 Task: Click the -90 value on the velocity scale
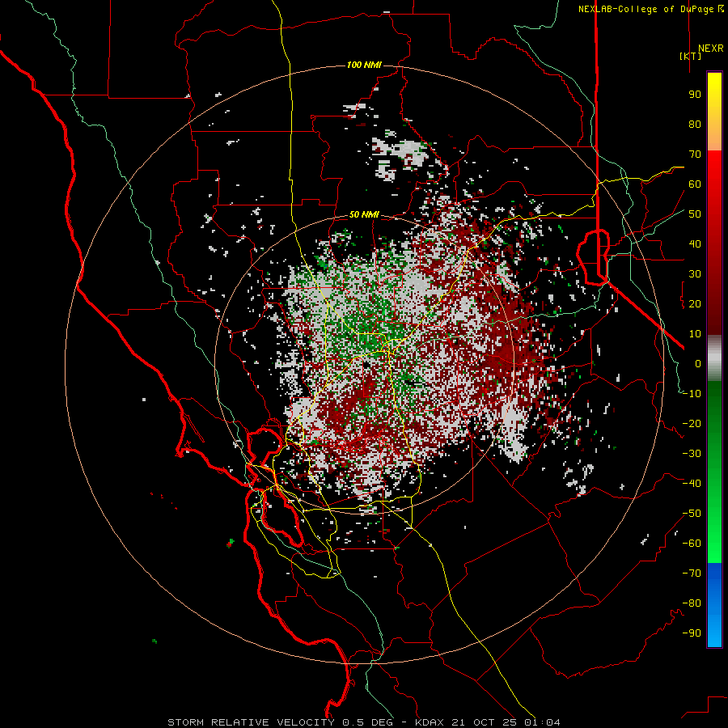(692, 633)
